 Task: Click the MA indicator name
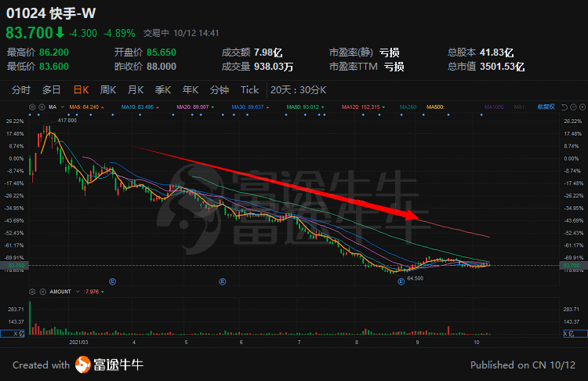[x=53, y=107]
